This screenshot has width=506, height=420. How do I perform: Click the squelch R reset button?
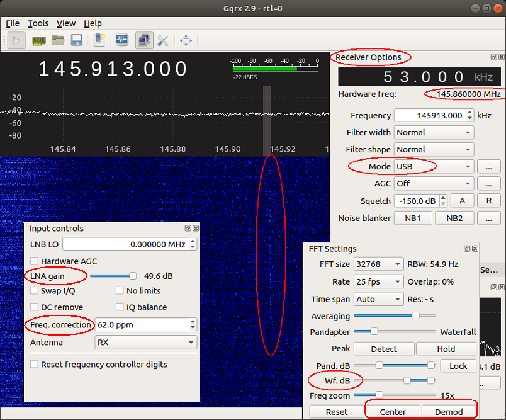pos(489,201)
